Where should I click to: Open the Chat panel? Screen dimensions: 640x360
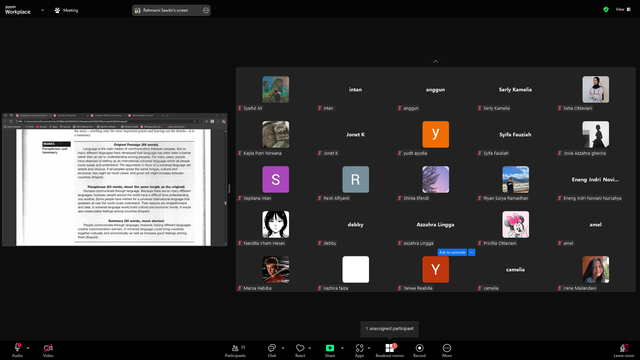272,349
